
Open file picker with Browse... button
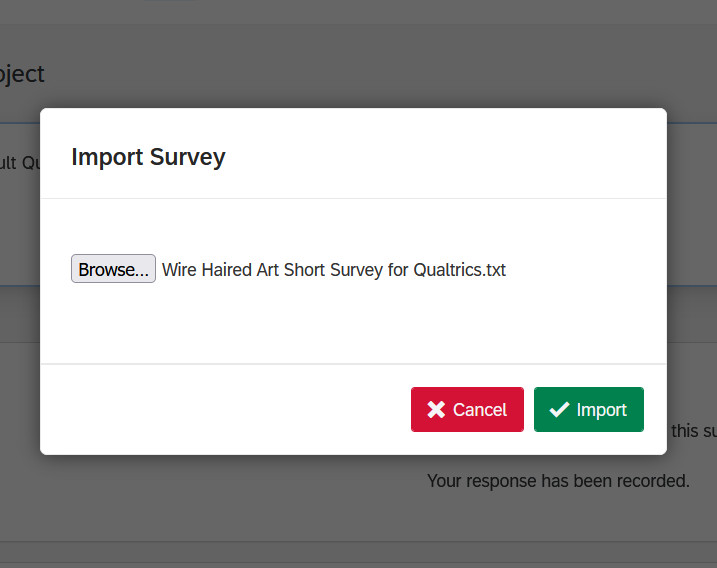[x=113, y=269]
